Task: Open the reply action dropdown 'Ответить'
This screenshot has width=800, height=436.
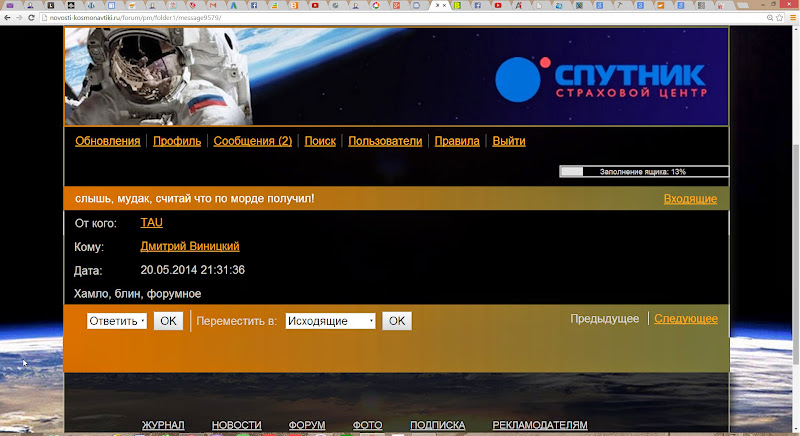Action: pos(117,321)
